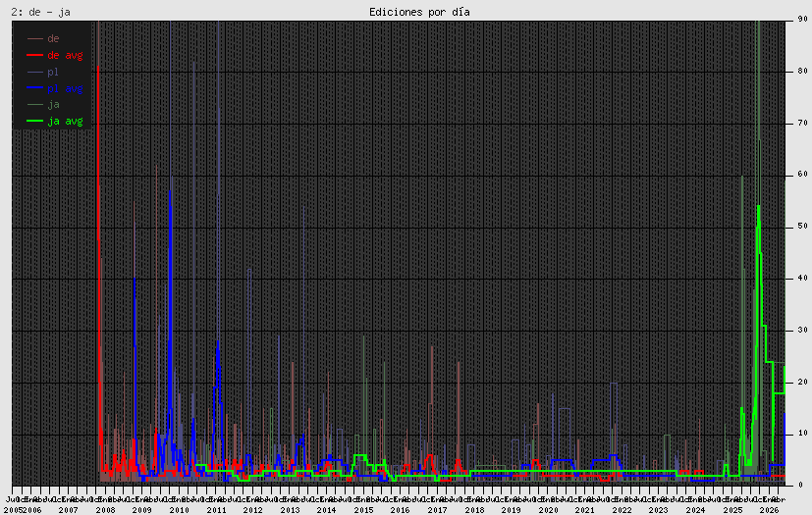812x515 pixels.
Task: Click the 2015 year label on x-axis
Action: pyautogui.click(x=363, y=510)
